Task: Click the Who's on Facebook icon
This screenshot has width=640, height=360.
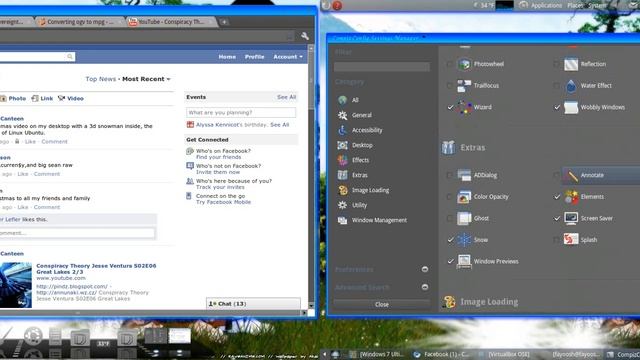Action: tap(190, 151)
